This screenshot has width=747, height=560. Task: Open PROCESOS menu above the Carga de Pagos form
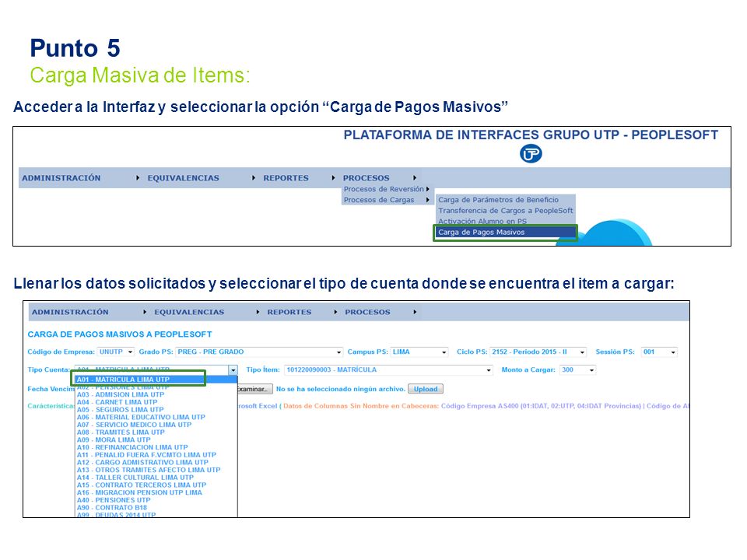(367, 313)
